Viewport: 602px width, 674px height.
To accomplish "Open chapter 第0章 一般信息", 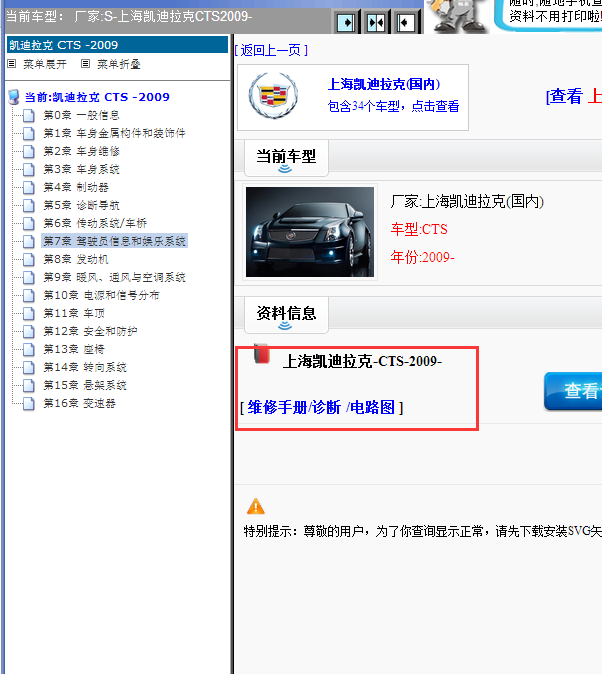I will pyautogui.click(x=81, y=115).
